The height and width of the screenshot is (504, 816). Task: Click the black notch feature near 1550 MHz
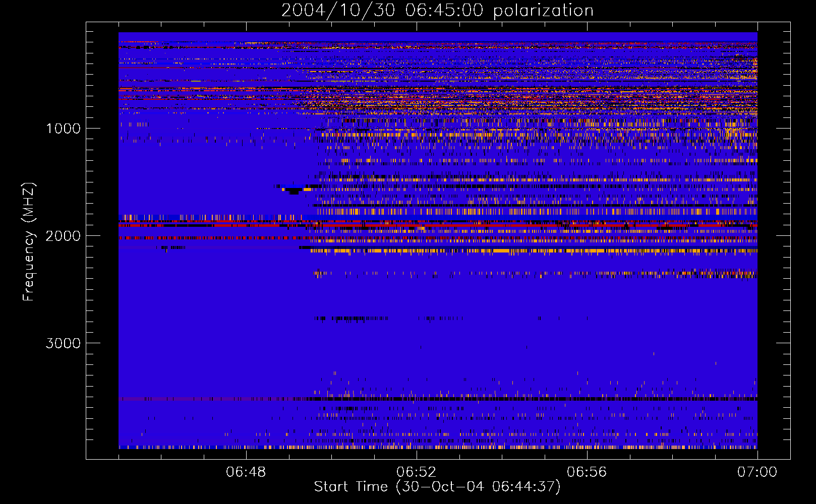tap(294, 191)
